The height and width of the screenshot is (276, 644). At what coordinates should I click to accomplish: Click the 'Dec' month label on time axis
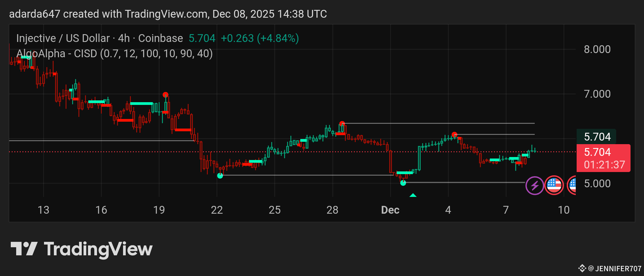point(390,210)
